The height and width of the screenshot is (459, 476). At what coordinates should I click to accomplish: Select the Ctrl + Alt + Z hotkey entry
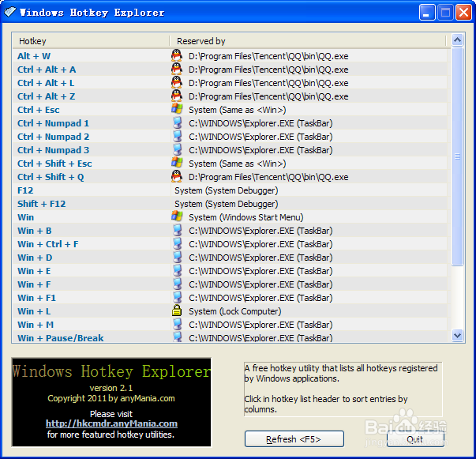[x=46, y=96]
